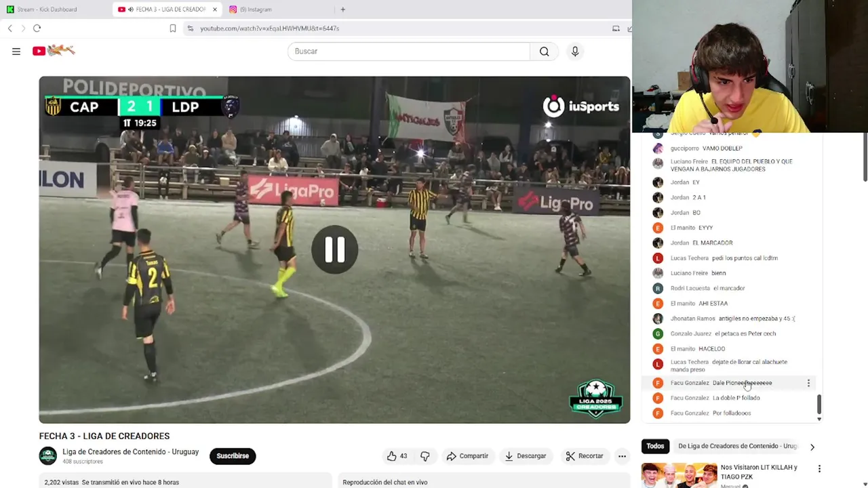Screen dimensions: 868x488
Task: Select the De Liga de Creadores chip
Action: point(737,446)
